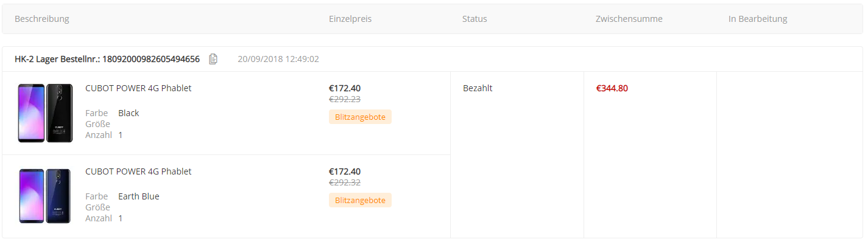The width and height of the screenshot is (868, 242).
Task: Click the €172.40 price of the Black phone
Action: 345,88
